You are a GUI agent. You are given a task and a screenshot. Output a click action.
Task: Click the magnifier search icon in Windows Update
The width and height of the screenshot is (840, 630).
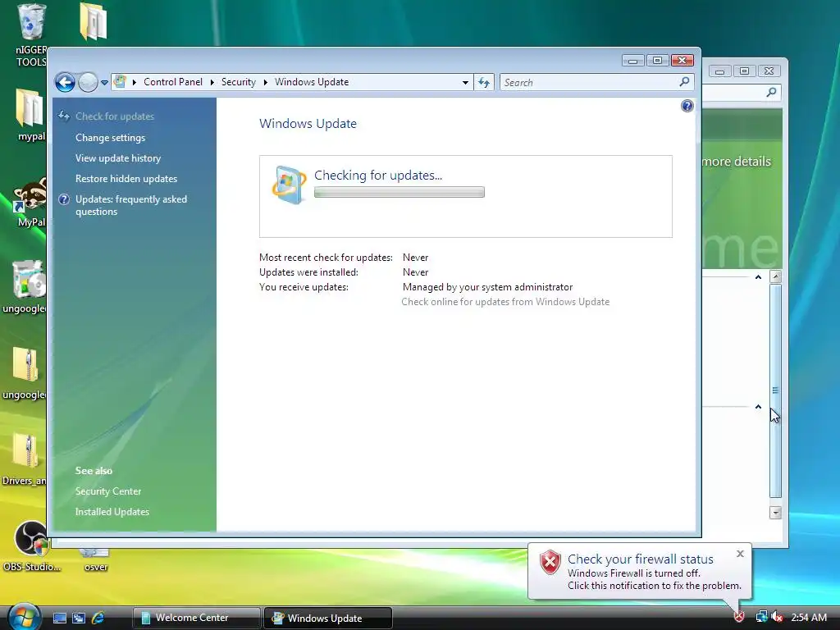point(685,82)
